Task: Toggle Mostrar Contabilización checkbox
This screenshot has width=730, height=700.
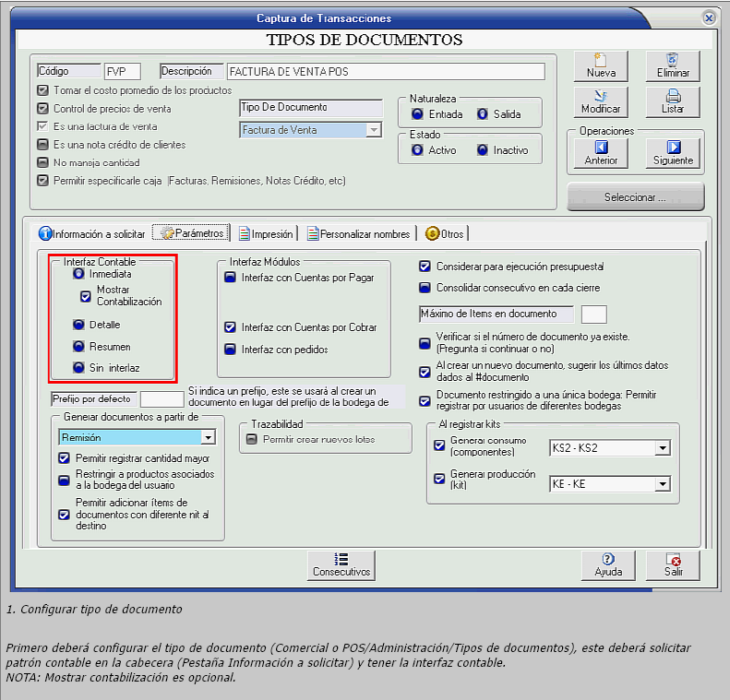Action: pyautogui.click(x=86, y=296)
